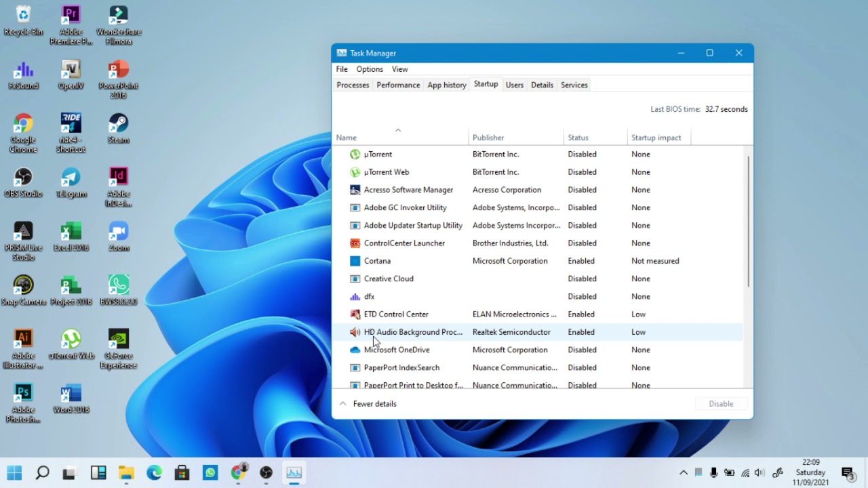
Task: Click the Wi-Fi network tray icon
Action: point(745,472)
